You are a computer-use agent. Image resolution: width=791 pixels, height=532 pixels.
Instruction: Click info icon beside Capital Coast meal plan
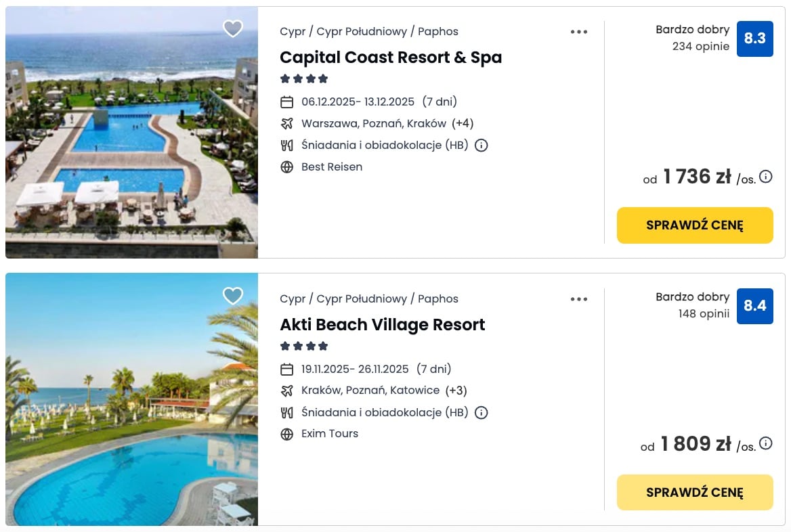click(482, 145)
